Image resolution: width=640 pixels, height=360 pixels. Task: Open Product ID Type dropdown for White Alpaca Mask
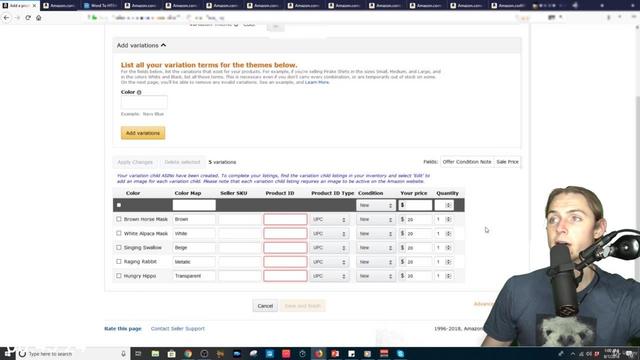(329, 233)
